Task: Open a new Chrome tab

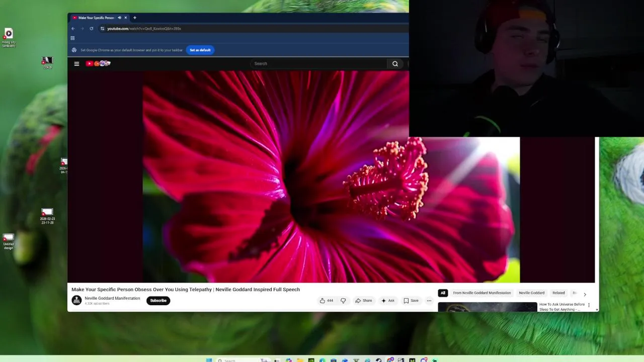Action: tap(134, 18)
